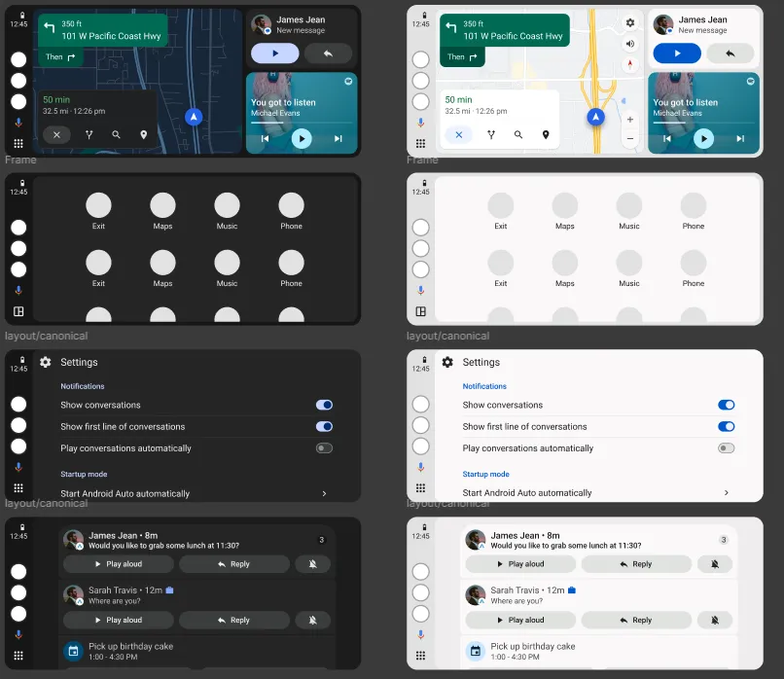Open top-row Phone app in light launcher
This screenshot has width=784, height=679.
click(x=693, y=211)
